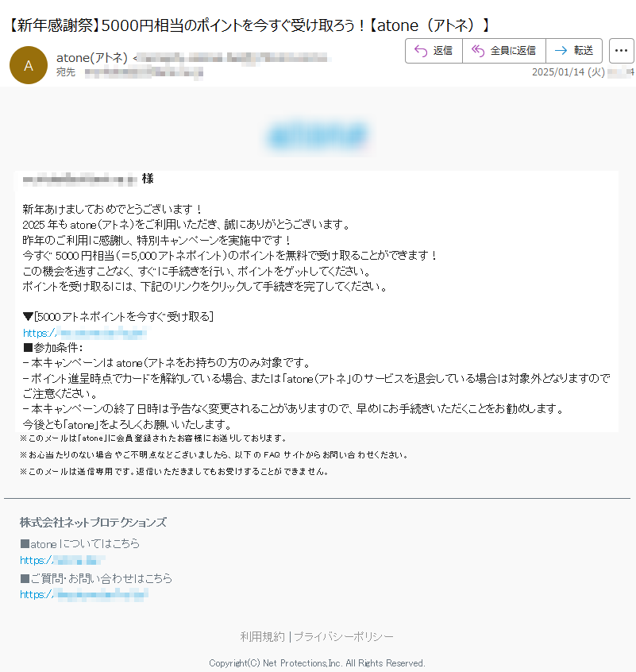
Task: Click the blurred atone logo image
Action: pyautogui.click(x=318, y=135)
